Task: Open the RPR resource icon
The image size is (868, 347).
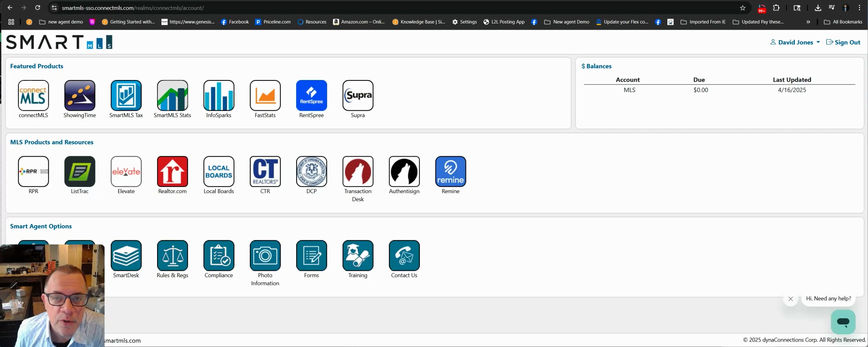Action: pos(33,171)
